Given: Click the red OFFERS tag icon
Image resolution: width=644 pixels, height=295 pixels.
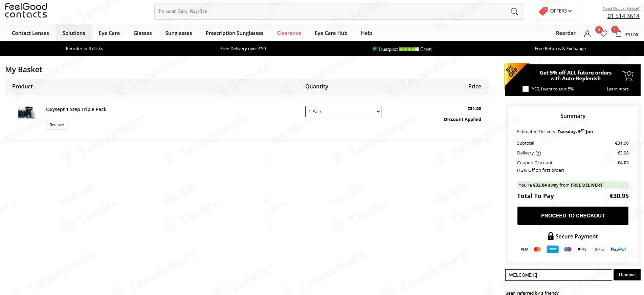Looking at the screenshot, I should pos(543,11).
